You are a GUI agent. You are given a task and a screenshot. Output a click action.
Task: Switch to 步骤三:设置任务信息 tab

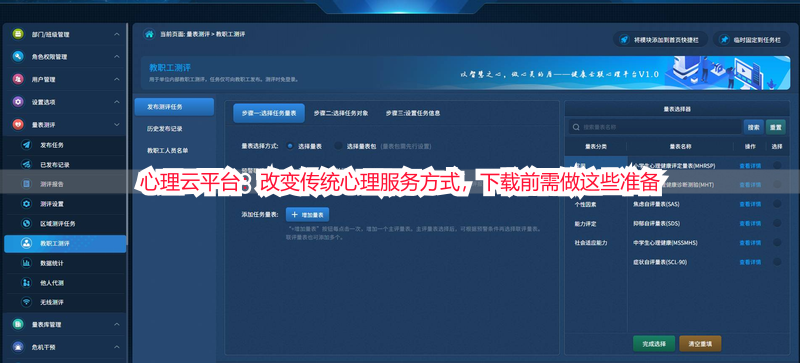click(413, 113)
